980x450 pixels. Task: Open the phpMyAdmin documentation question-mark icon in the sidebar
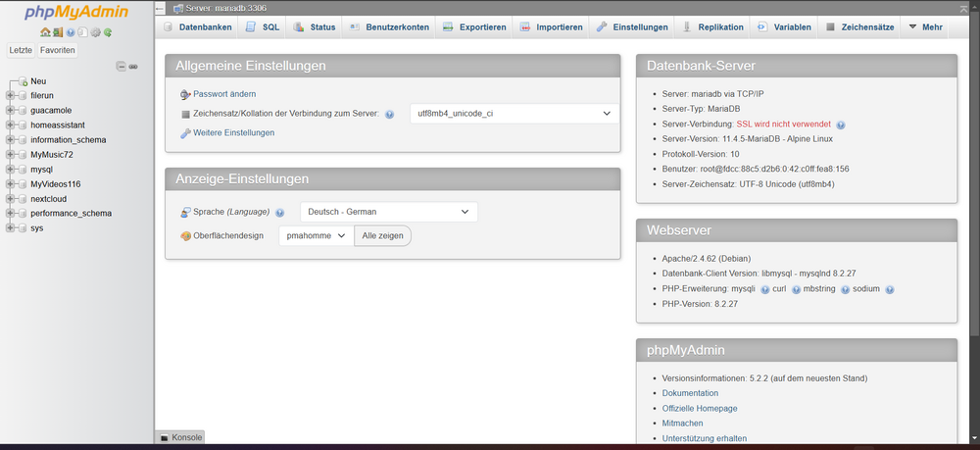(x=71, y=32)
